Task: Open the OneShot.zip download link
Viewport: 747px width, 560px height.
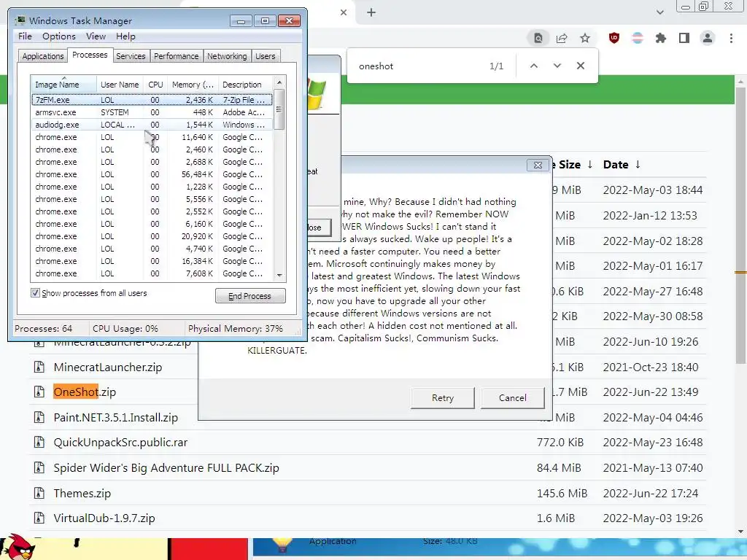Action: tap(85, 392)
